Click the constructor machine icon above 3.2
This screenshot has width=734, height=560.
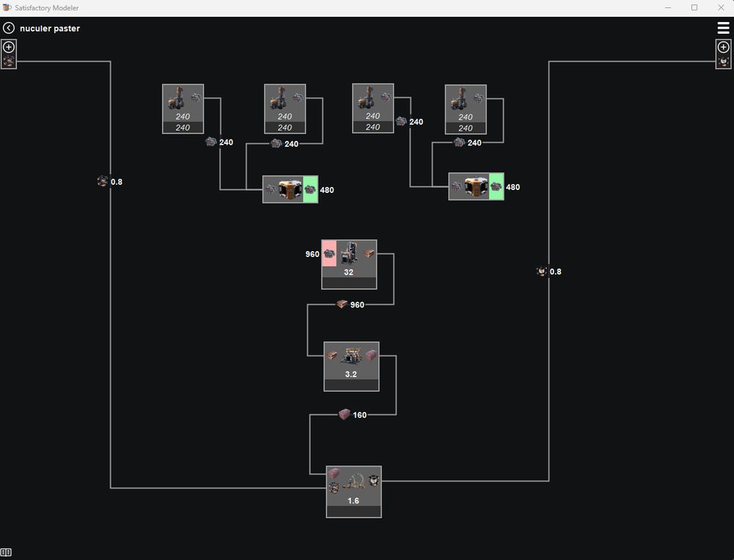click(351, 355)
